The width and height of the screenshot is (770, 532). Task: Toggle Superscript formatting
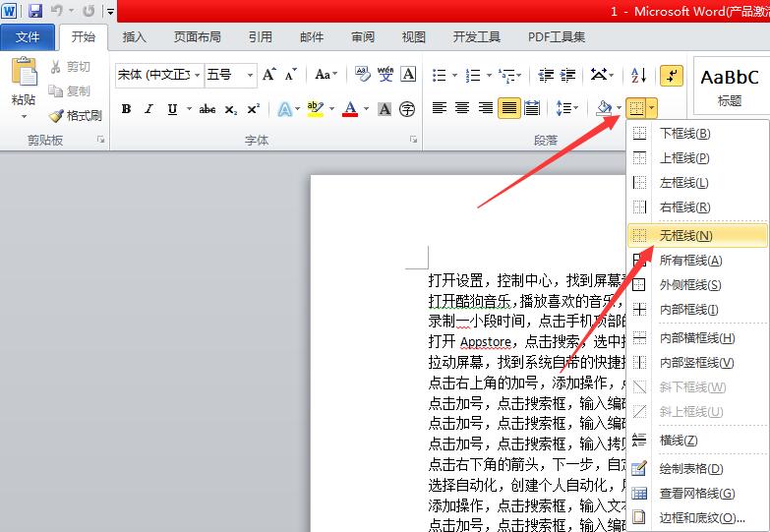point(254,109)
